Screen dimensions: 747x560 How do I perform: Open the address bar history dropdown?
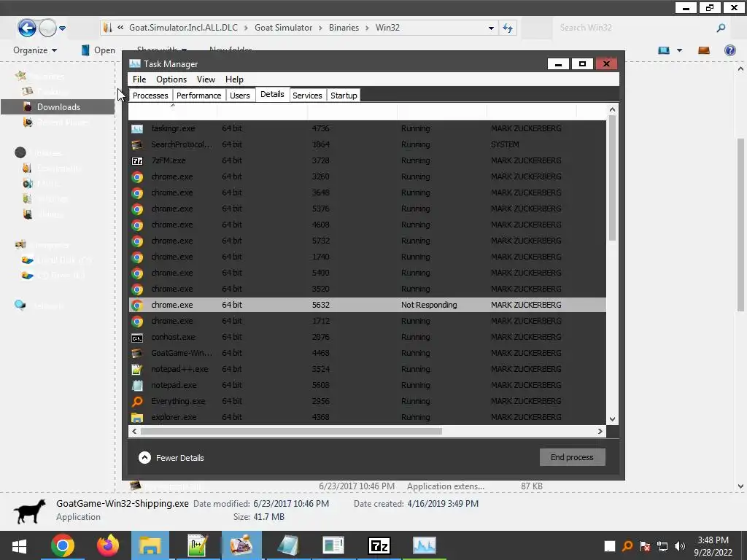coord(491,28)
